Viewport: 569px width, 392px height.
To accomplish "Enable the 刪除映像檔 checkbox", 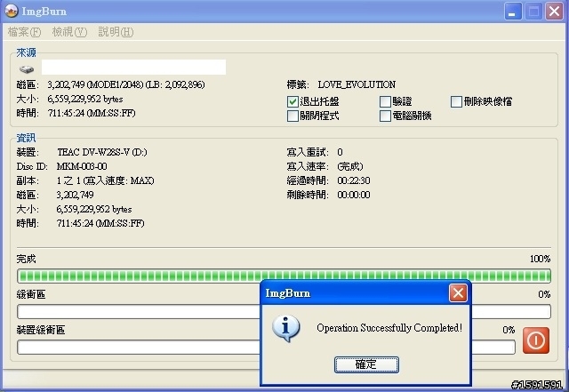I will pyautogui.click(x=456, y=101).
